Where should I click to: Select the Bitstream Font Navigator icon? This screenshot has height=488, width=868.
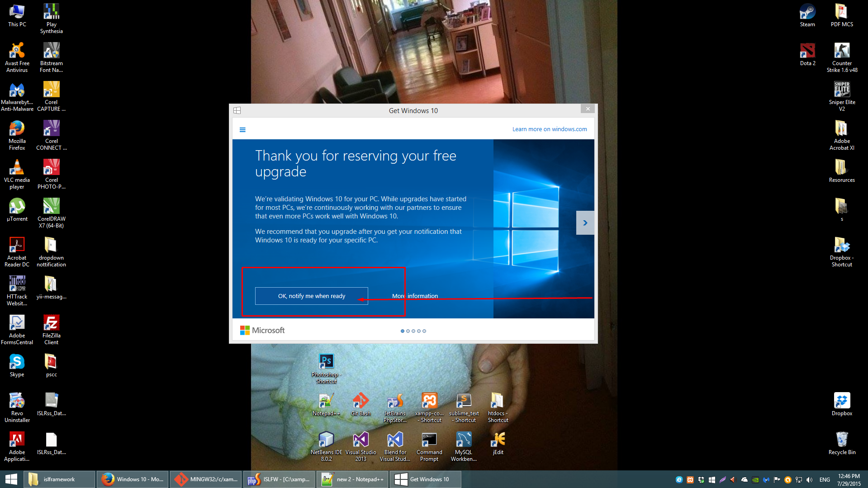coord(52,57)
